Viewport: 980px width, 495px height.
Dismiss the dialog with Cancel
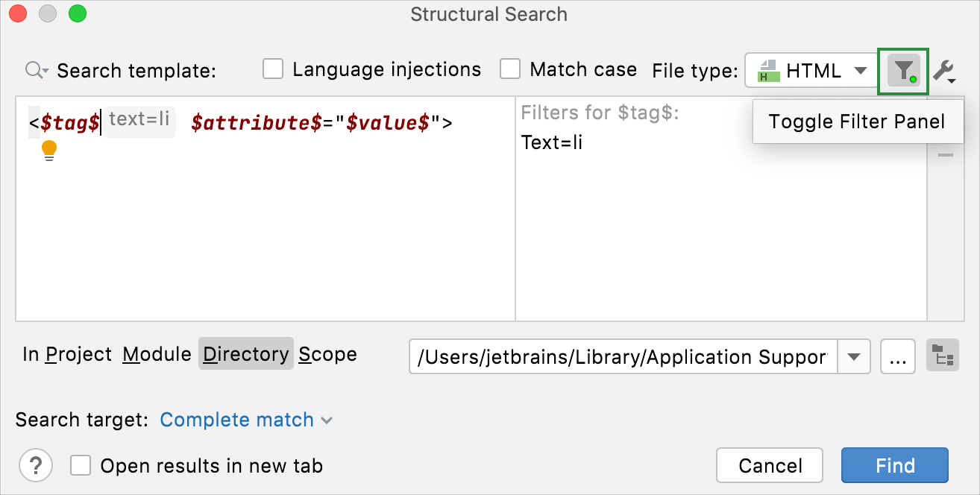click(x=770, y=465)
